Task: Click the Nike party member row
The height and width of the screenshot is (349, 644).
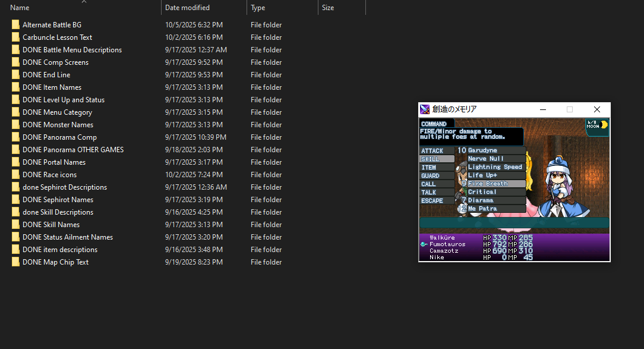Action: coord(477,257)
